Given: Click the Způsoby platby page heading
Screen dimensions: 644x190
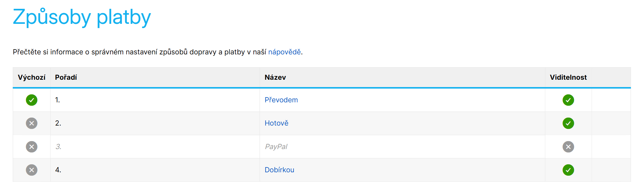Looking at the screenshot, I should coord(82,18).
